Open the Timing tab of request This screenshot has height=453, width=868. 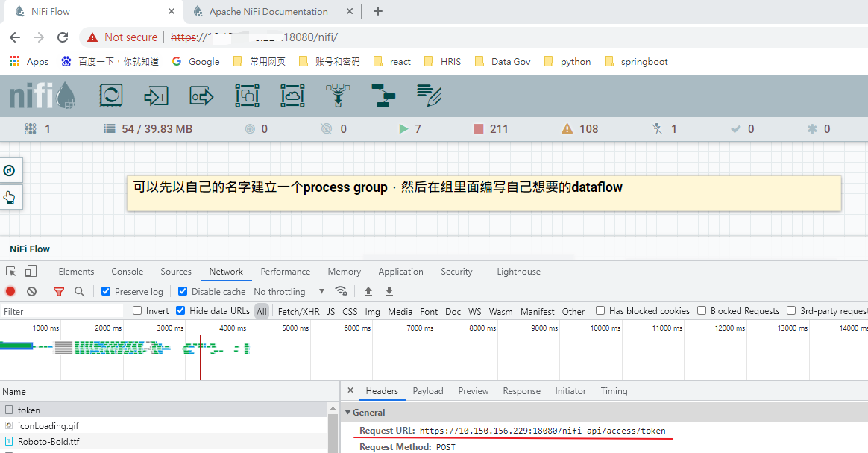pos(614,391)
